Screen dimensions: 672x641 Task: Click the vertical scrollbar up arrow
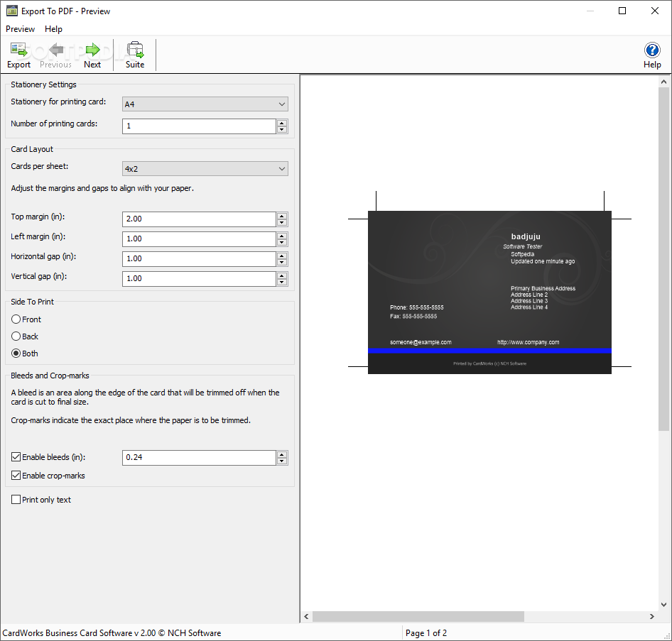pos(663,82)
